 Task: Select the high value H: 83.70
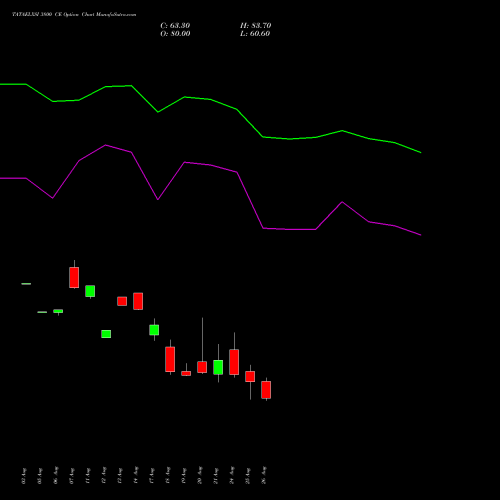(256, 26)
